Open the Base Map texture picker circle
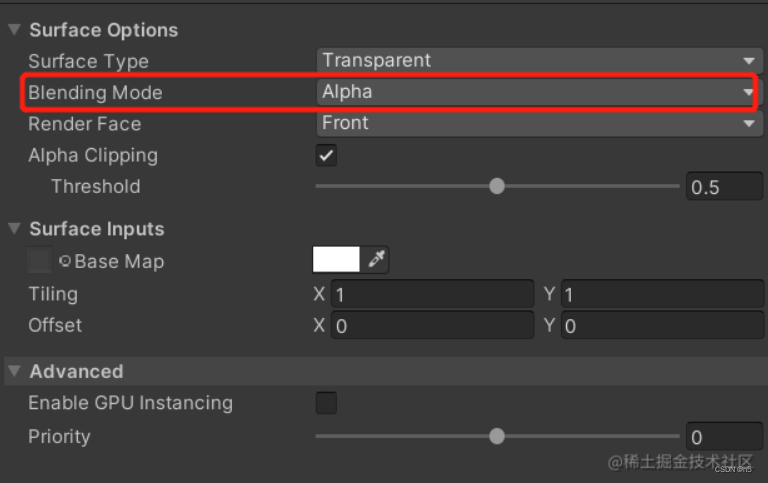The image size is (768, 483). coord(65,261)
